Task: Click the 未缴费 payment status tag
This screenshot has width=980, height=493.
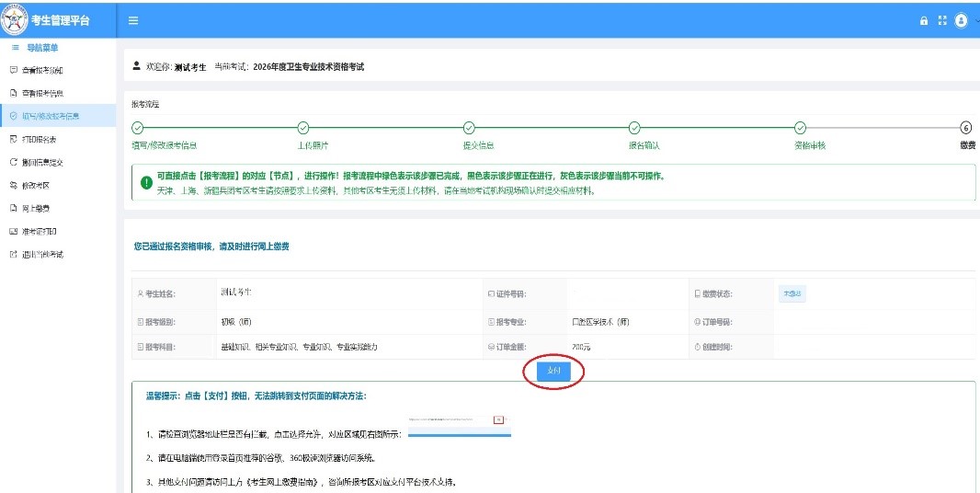Action: [792, 293]
